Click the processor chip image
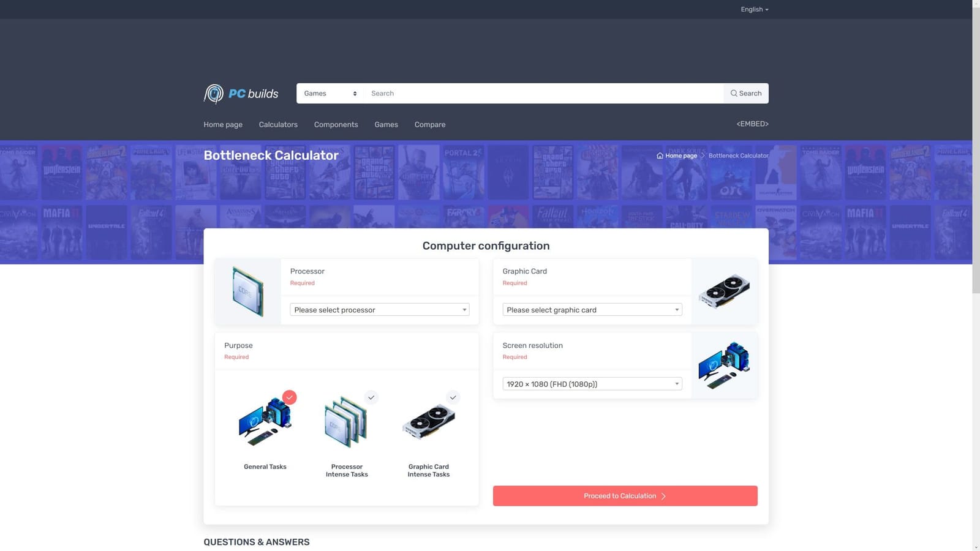The width and height of the screenshot is (980, 551). point(247,291)
